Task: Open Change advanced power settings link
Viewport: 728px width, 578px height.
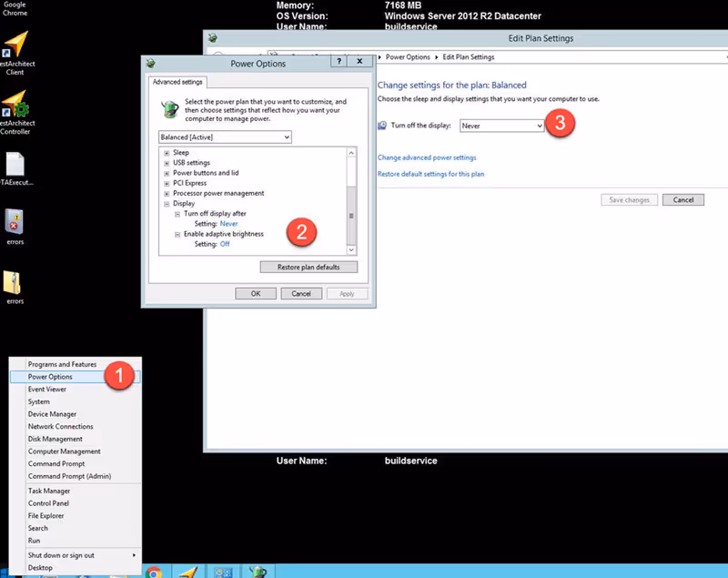Action: [x=427, y=157]
